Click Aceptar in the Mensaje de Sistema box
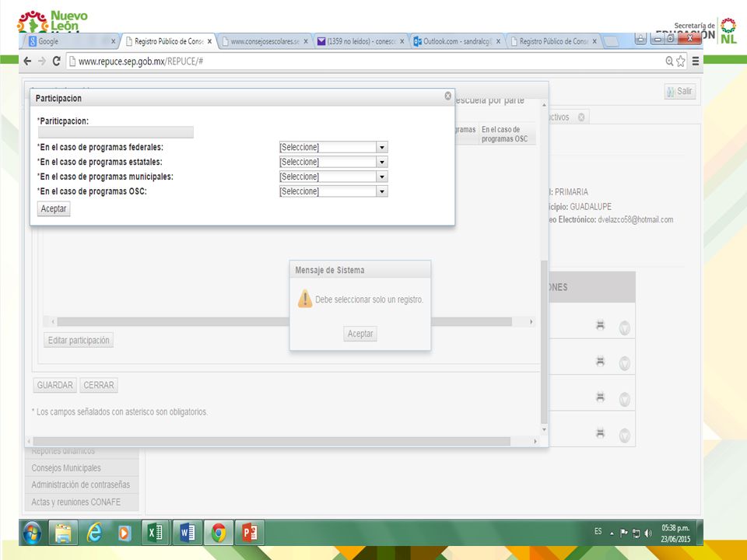Screen dimensions: 747x560 [x=360, y=334]
